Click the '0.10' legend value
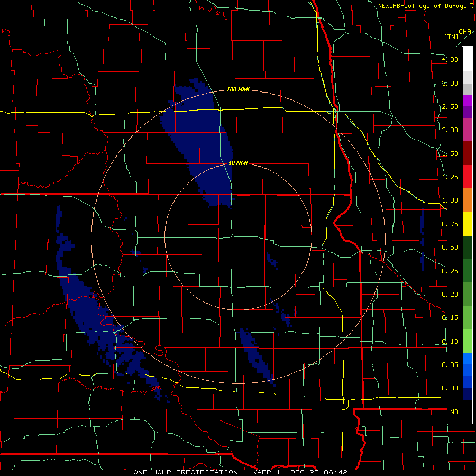This screenshot has height=476, width=476. click(450, 342)
